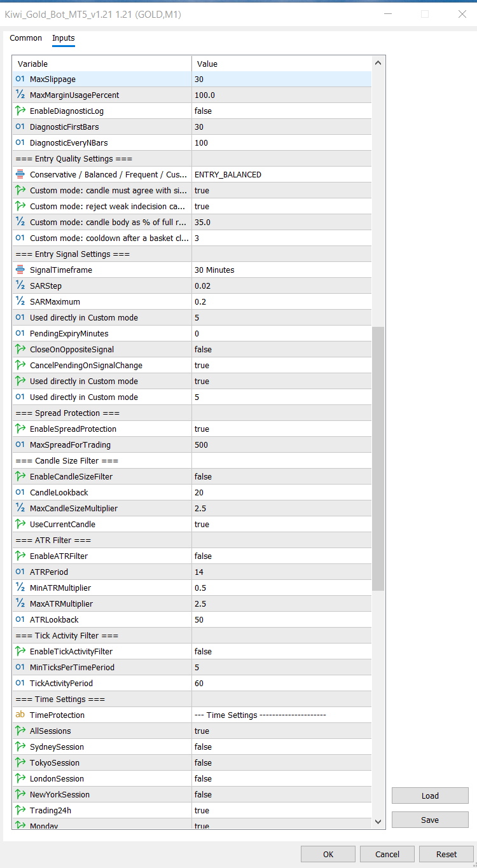Load a saved inputs preset
477x868 pixels.
(x=430, y=796)
